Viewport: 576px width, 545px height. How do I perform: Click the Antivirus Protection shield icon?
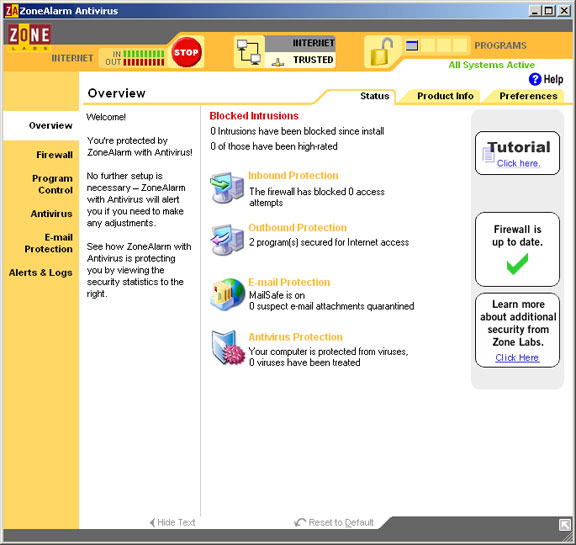click(228, 347)
